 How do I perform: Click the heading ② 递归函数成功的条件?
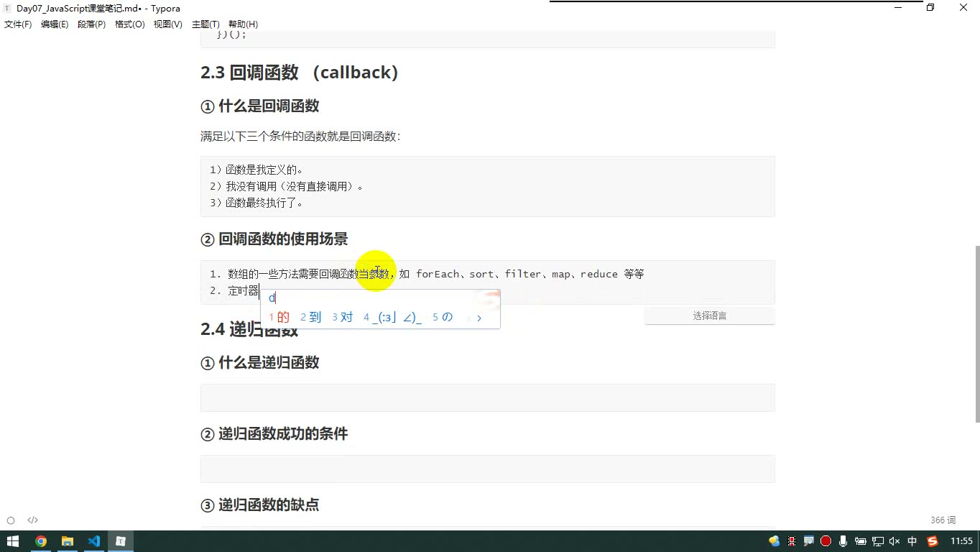coord(274,434)
